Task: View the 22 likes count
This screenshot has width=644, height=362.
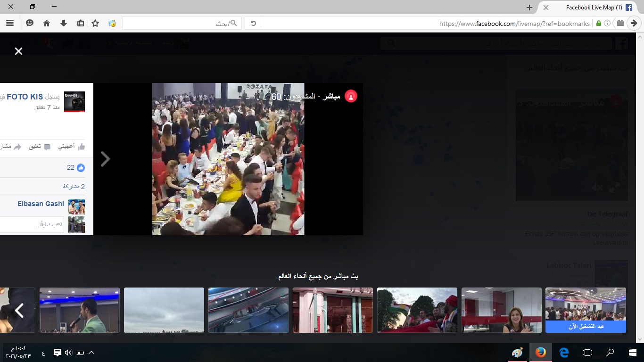Action: click(x=75, y=167)
